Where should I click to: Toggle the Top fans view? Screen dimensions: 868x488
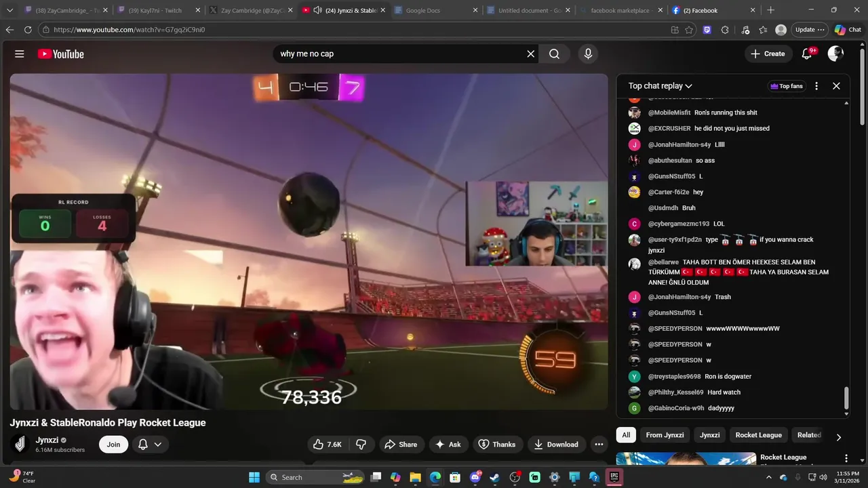pos(786,86)
